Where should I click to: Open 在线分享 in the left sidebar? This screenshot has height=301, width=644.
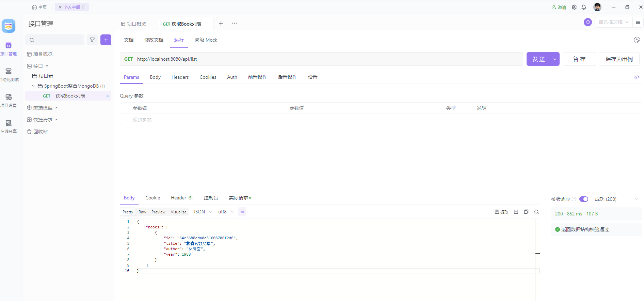[9, 127]
